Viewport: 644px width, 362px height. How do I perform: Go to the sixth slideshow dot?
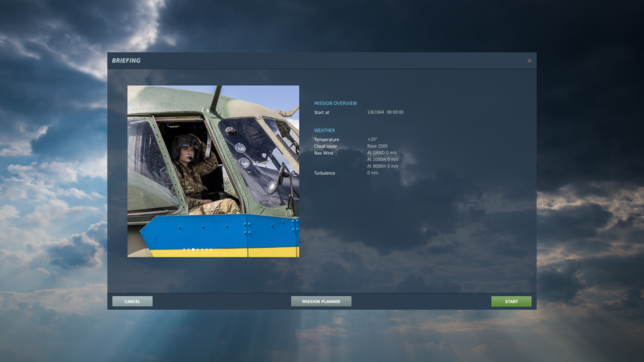[207, 249]
